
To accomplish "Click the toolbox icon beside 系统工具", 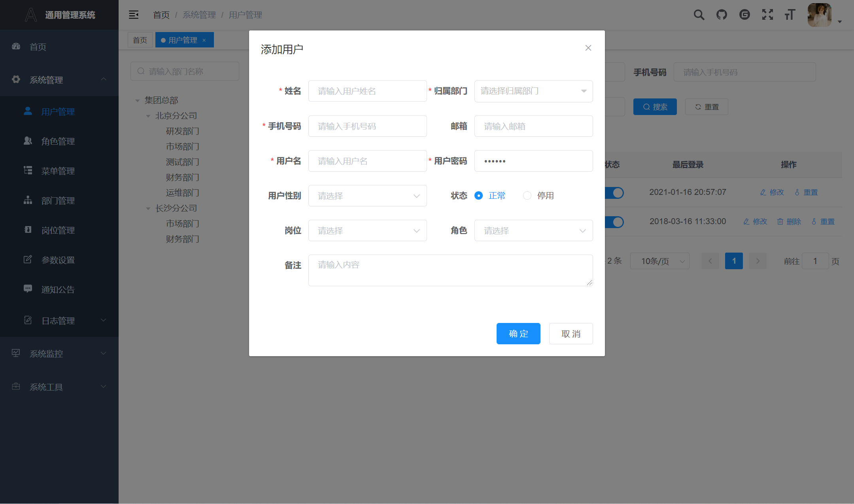I will (x=16, y=386).
